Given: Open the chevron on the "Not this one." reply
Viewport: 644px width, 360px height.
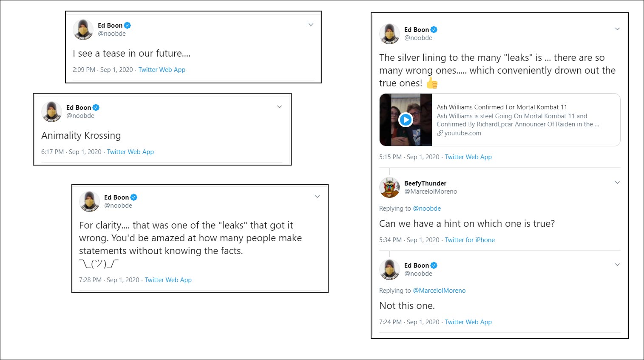Looking at the screenshot, I should [x=617, y=264].
